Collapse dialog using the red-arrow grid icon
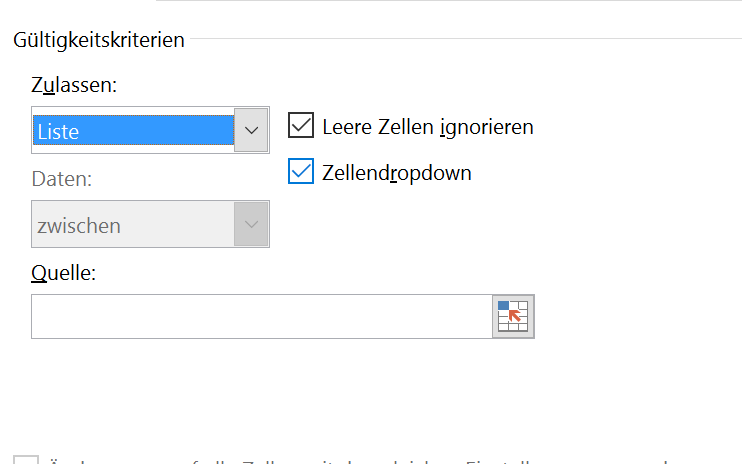 [513, 316]
